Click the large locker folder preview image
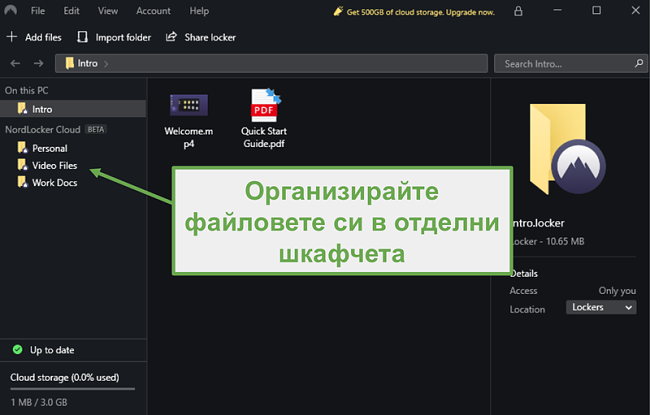650x415 pixels. pos(567,149)
